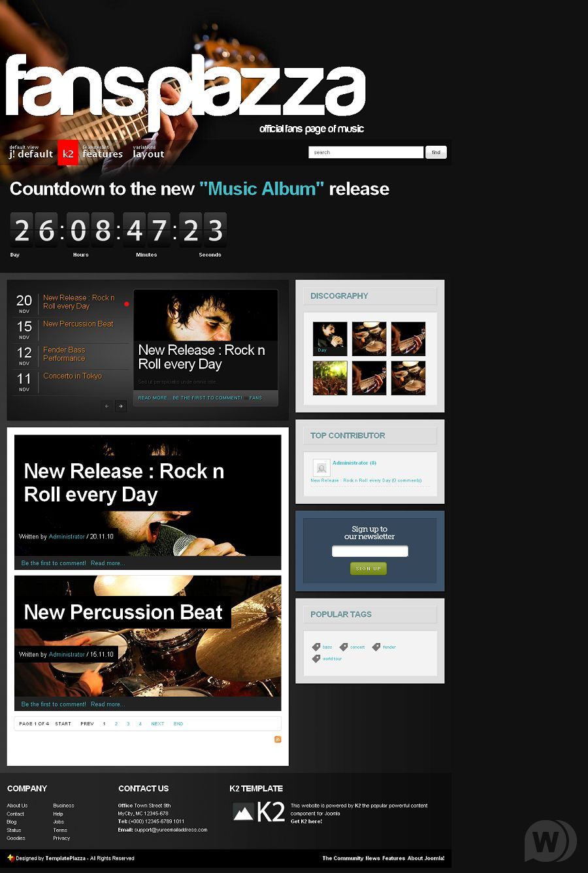The width and height of the screenshot is (588, 873).
Task: Follow Read more under New Percussion Beat
Action: pyautogui.click(x=108, y=704)
